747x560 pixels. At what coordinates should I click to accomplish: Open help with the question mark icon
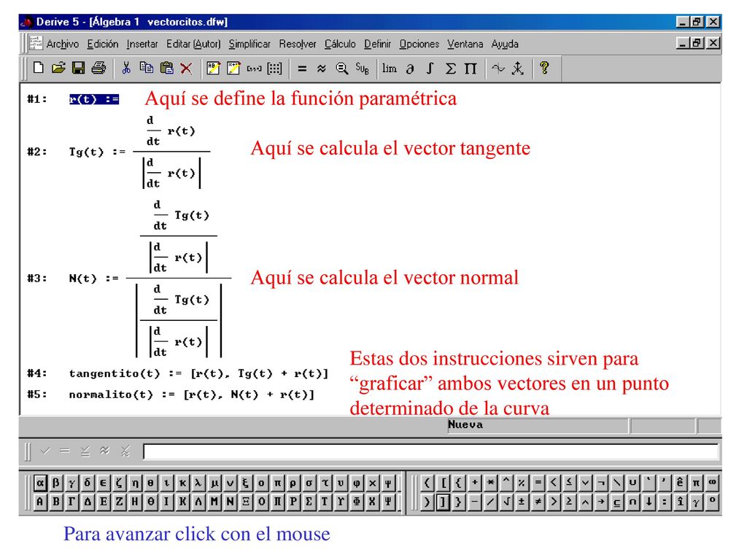(544, 69)
